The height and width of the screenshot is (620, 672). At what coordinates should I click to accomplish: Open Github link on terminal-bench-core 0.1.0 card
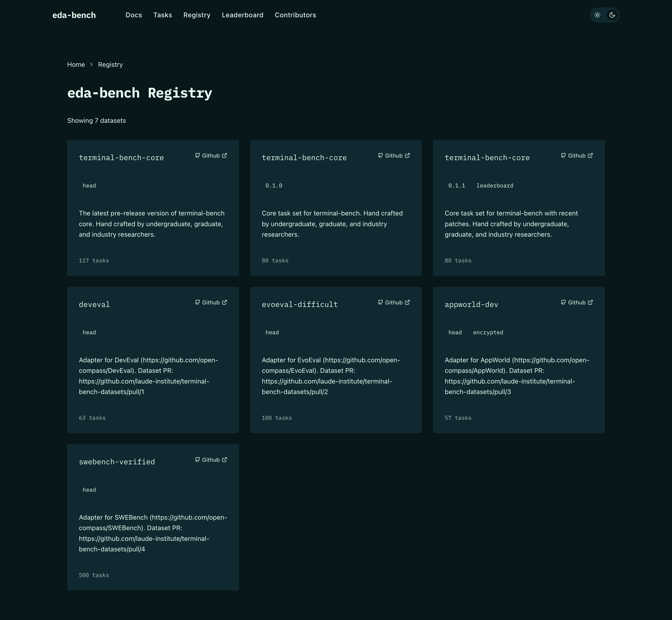pyautogui.click(x=394, y=156)
